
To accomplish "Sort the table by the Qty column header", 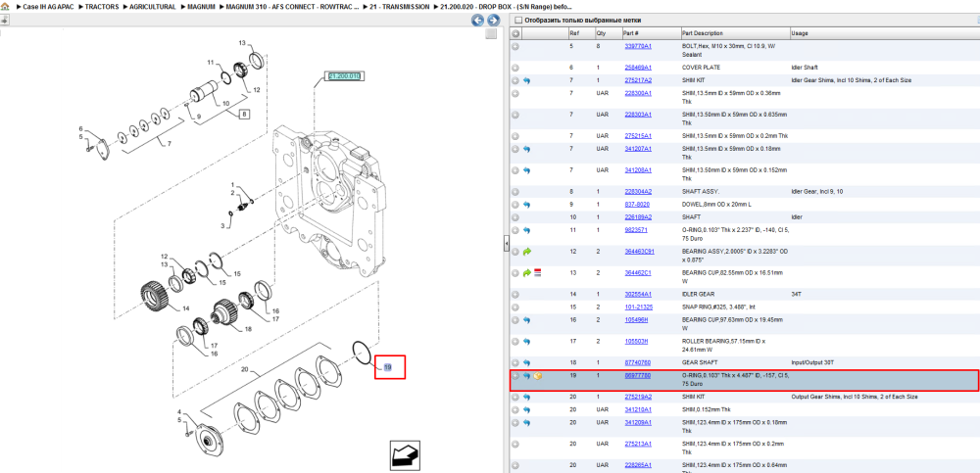I will [601, 33].
